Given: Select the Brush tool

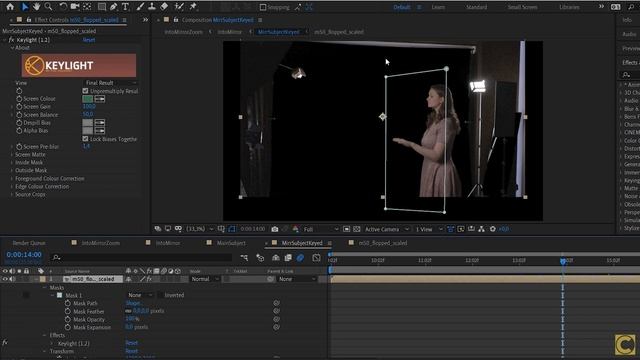Looking at the screenshot, I should (x=140, y=7).
